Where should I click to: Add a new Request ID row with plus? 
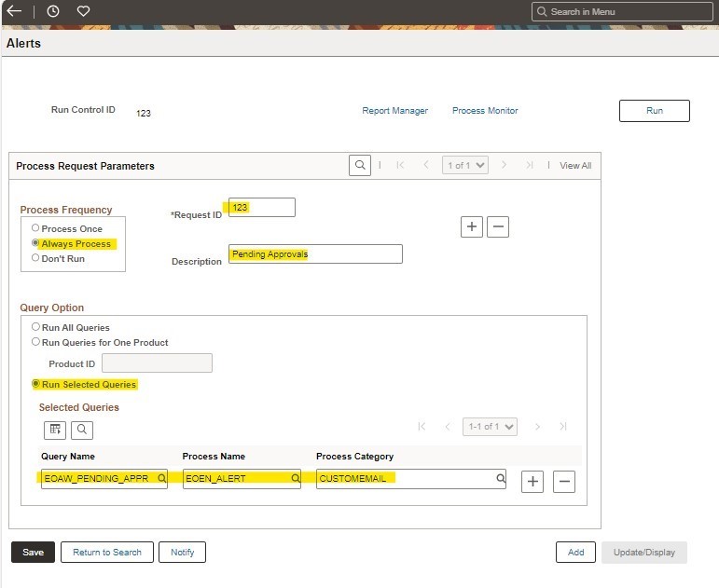[x=472, y=226]
